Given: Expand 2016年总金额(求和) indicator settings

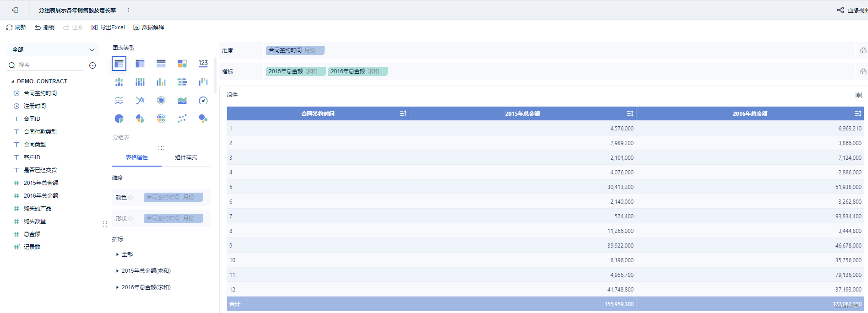Looking at the screenshot, I should [117, 287].
